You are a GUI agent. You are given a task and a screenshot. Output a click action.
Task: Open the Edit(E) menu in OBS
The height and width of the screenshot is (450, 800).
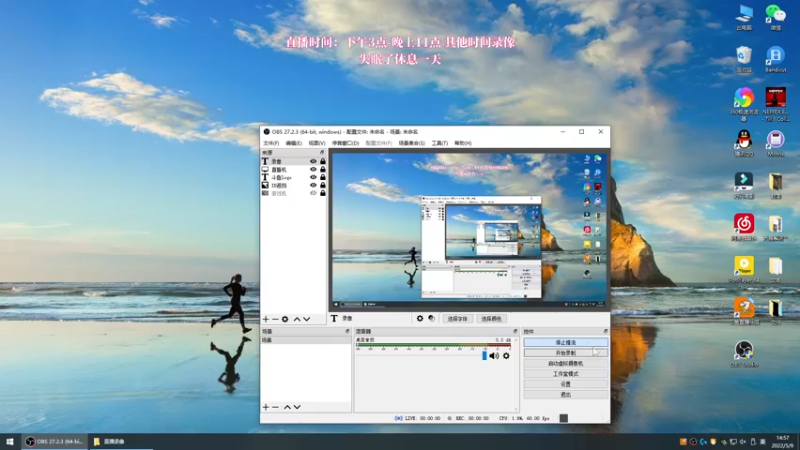coord(293,143)
